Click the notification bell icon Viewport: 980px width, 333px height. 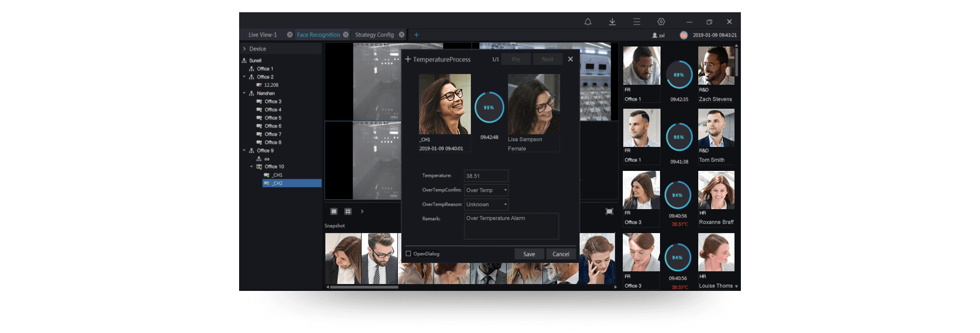(x=588, y=22)
